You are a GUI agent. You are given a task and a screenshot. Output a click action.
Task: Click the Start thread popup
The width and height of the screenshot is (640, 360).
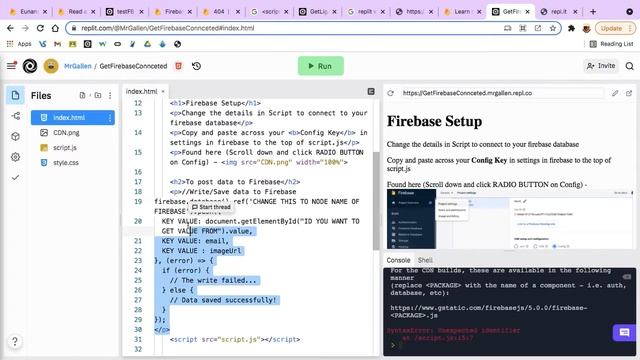point(211,207)
